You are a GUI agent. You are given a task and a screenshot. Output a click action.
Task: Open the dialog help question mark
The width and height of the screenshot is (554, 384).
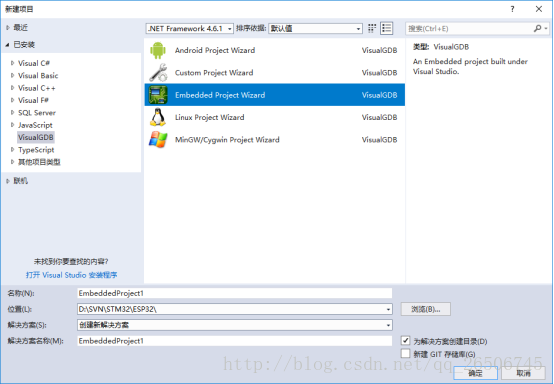click(512, 9)
